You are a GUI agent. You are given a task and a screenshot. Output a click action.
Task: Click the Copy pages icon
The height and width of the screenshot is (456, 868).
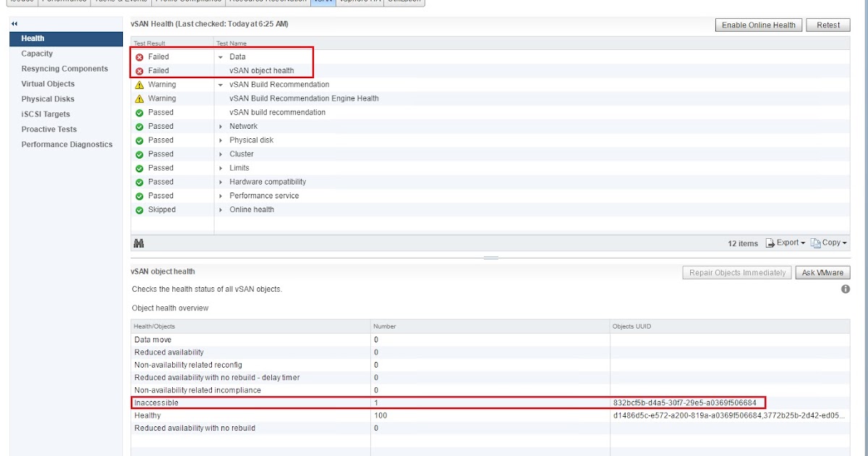click(x=816, y=242)
